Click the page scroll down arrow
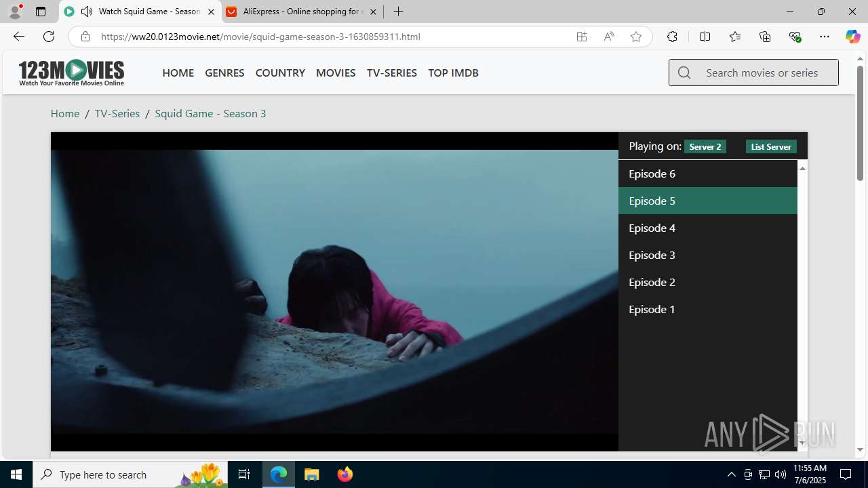This screenshot has width=868, height=488. click(x=860, y=449)
